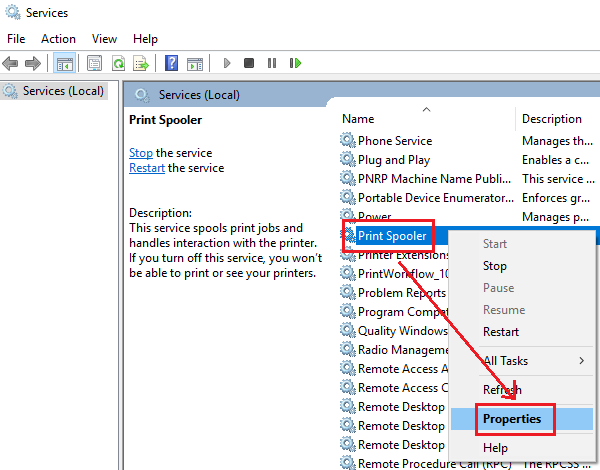The width and height of the screenshot is (600, 470).
Task: Click the Export List toolbar icon
Action: pos(141,63)
